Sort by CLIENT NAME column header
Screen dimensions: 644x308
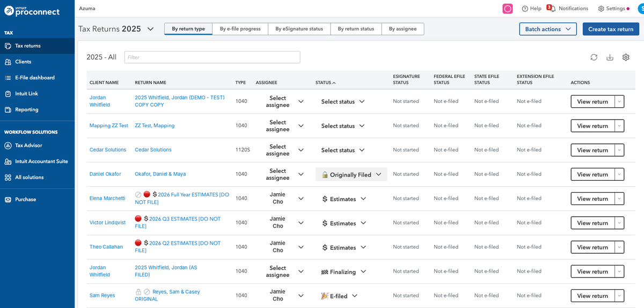tap(104, 83)
